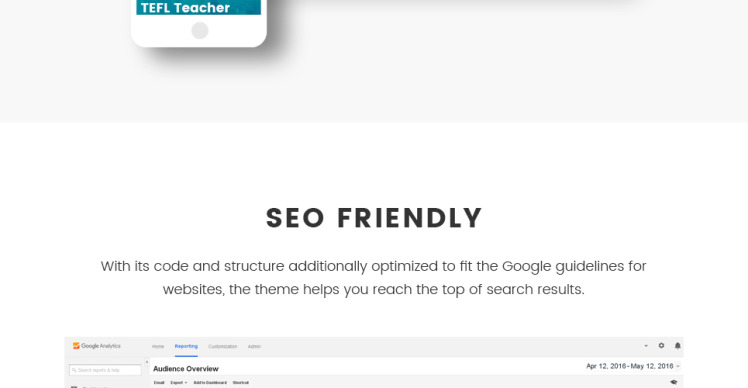Switch to the Reporting tab
The height and width of the screenshot is (388, 748).
coord(186,346)
